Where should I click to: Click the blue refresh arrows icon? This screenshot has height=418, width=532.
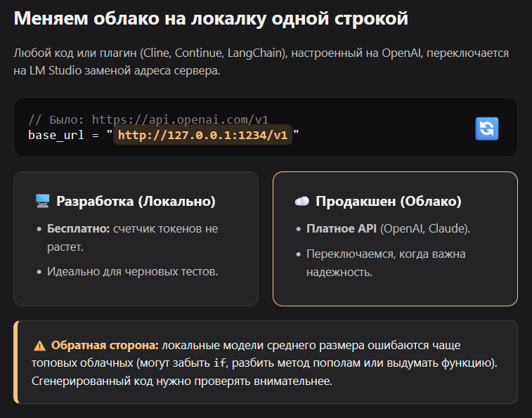tap(486, 129)
